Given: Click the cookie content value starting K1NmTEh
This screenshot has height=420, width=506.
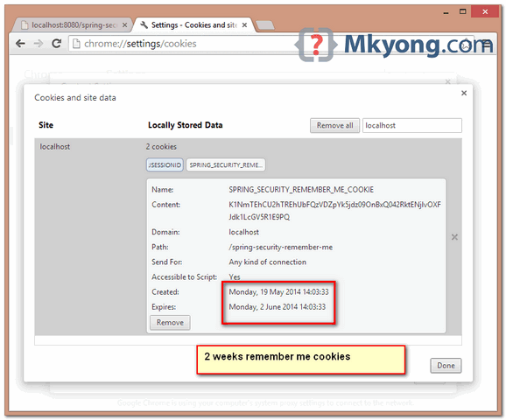Looking at the screenshot, I should coord(334,211).
